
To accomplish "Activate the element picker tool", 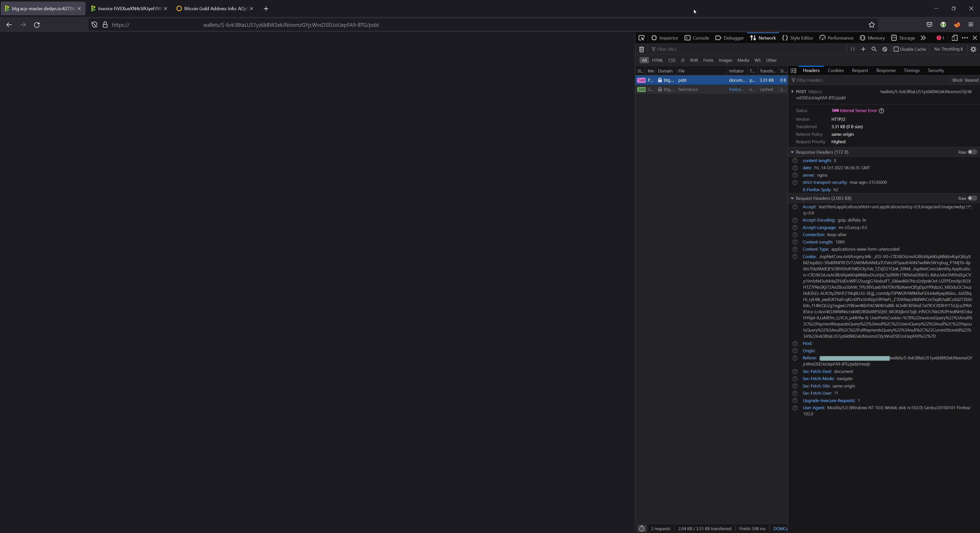I will (x=642, y=38).
